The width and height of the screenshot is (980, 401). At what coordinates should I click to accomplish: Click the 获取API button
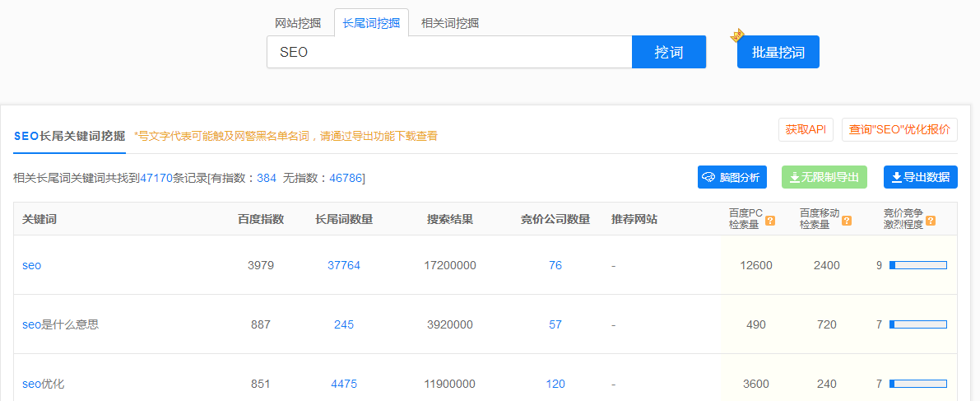coord(806,130)
